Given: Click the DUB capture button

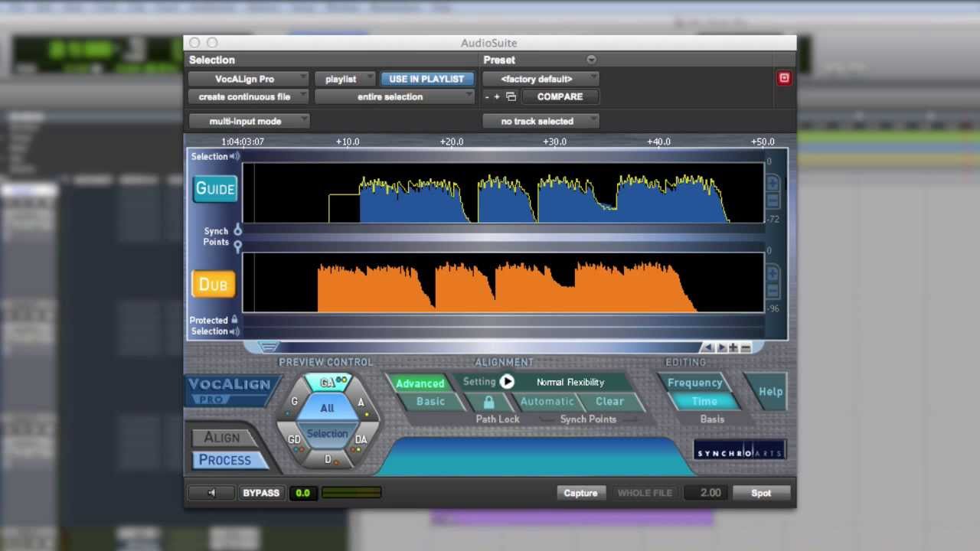Looking at the screenshot, I should [213, 284].
